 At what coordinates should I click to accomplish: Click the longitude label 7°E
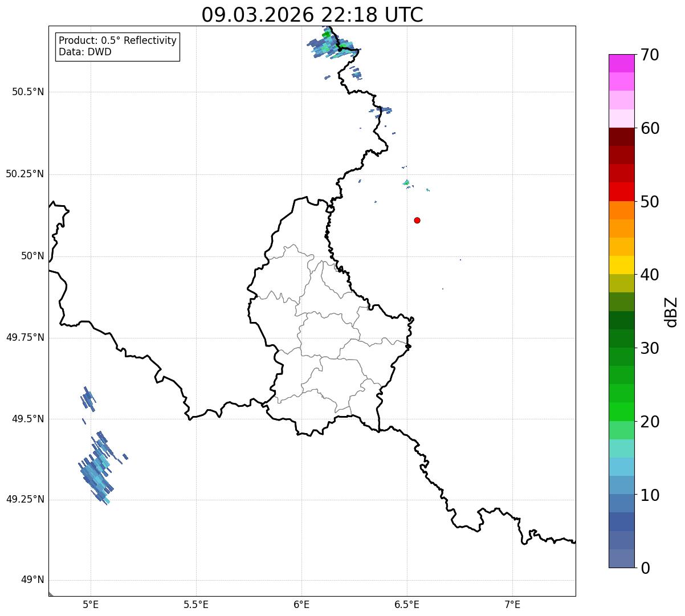pyautogui.click(x=512, y=604)
